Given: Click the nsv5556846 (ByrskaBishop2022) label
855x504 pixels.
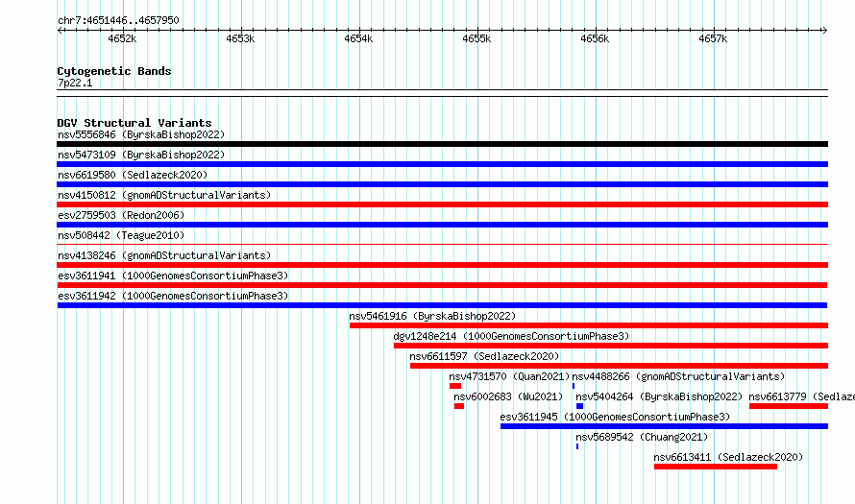Looking at the screenshot, I should pos(141,134).
